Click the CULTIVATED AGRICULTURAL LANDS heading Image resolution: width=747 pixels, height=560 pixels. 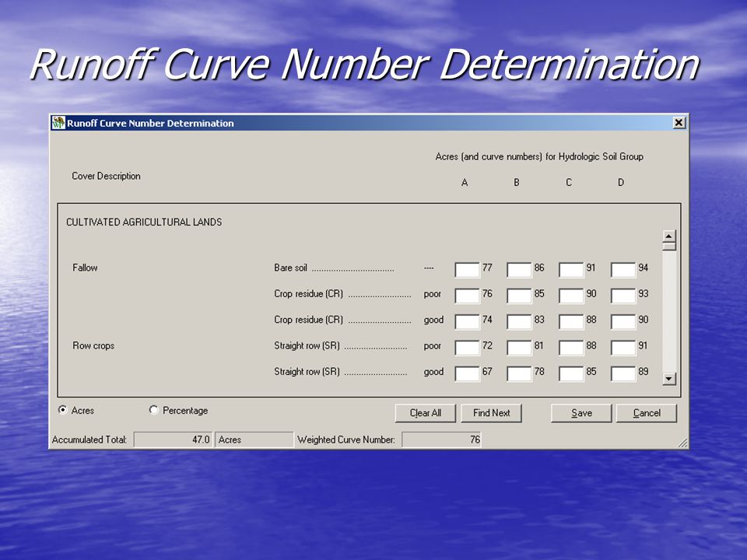pyautogui.click(x=144, y=222)
